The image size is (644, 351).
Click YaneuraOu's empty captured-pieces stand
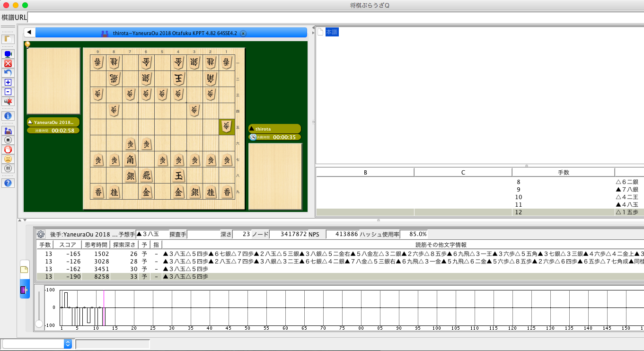pos(53,80)
